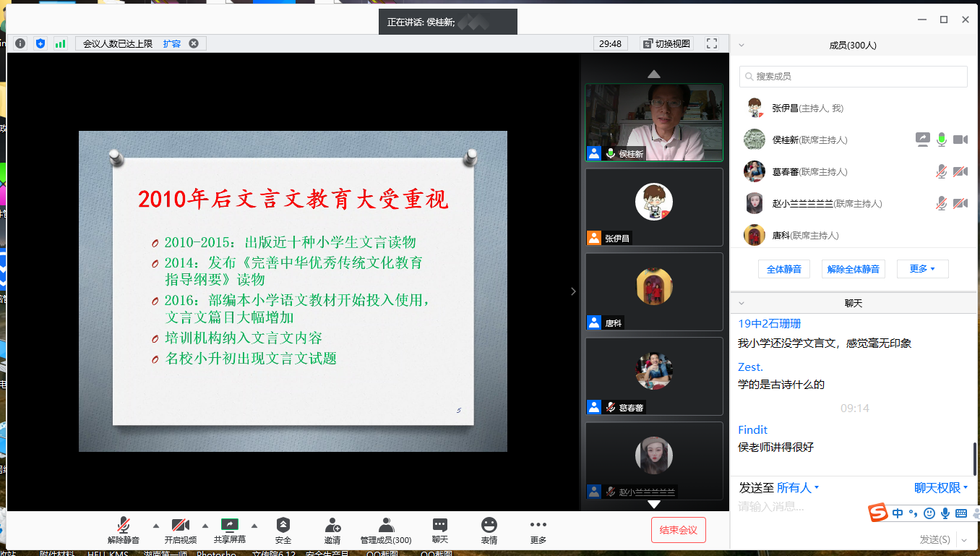Open the 更多 dropdown in members panel
Image resolution: width=980 pixels, height=556 pixels.
pos(922,269)
